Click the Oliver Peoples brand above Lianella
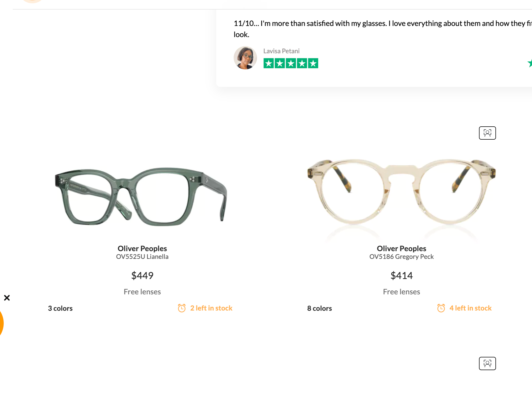The image size is (532, 399). coord(142,249)
